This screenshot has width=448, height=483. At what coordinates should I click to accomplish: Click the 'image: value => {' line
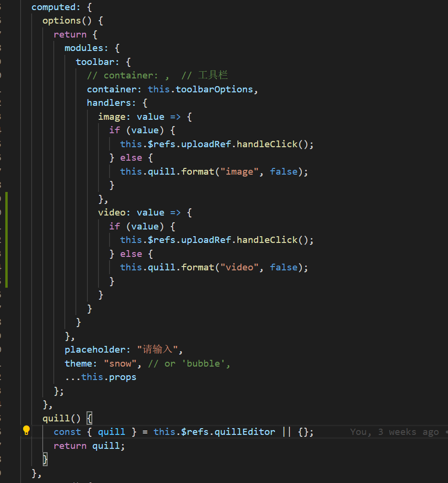pos(145,117)
